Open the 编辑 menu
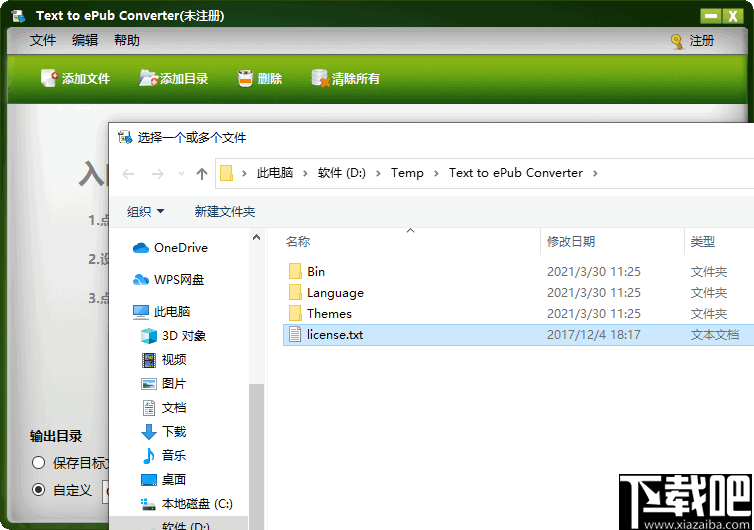The width and height of the screenshot is (754, 530). pos(85,40)
